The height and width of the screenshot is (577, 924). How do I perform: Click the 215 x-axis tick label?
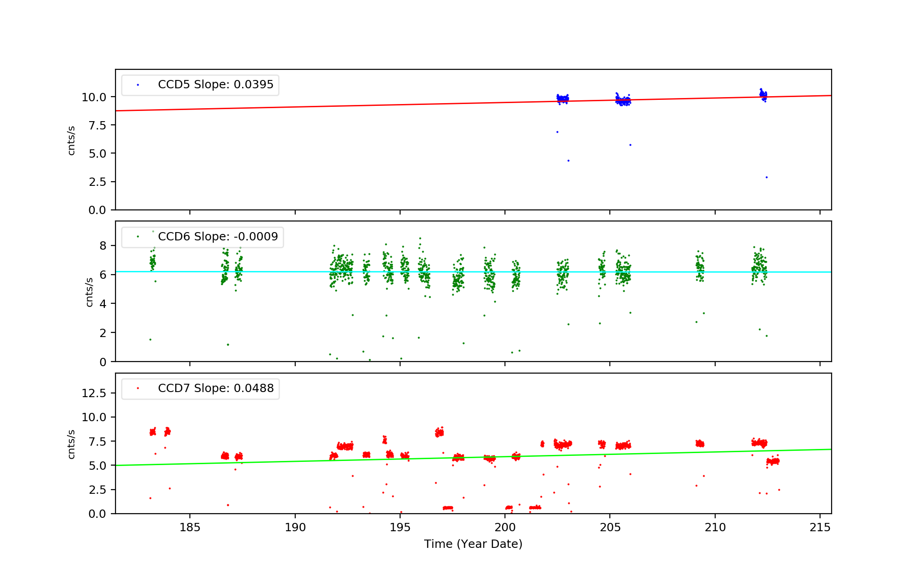820,528
